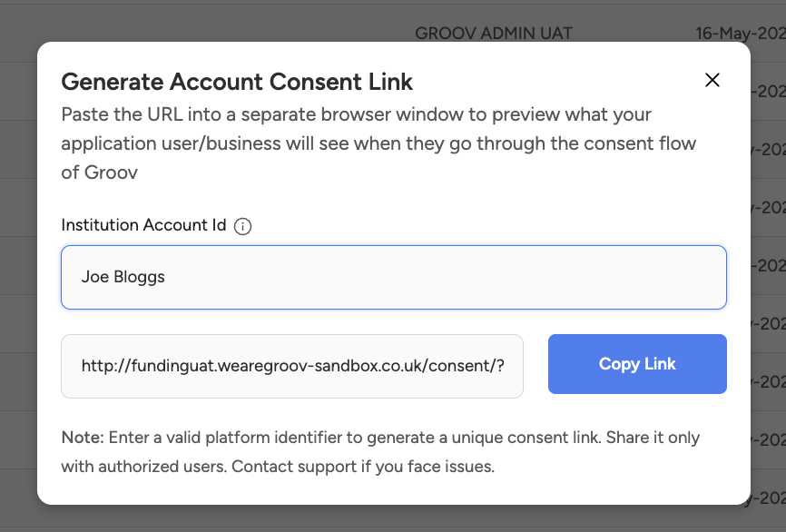Click the bold 'Note:' label
The width and height of the screenshot is (786, 532).
[83, 438]
